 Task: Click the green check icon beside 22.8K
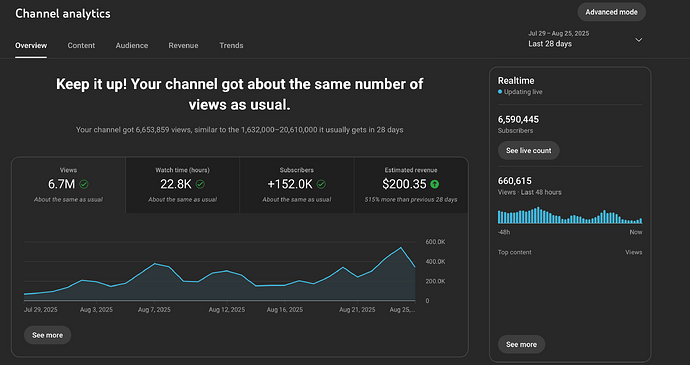pyautogui.click(x=200, y=184)
